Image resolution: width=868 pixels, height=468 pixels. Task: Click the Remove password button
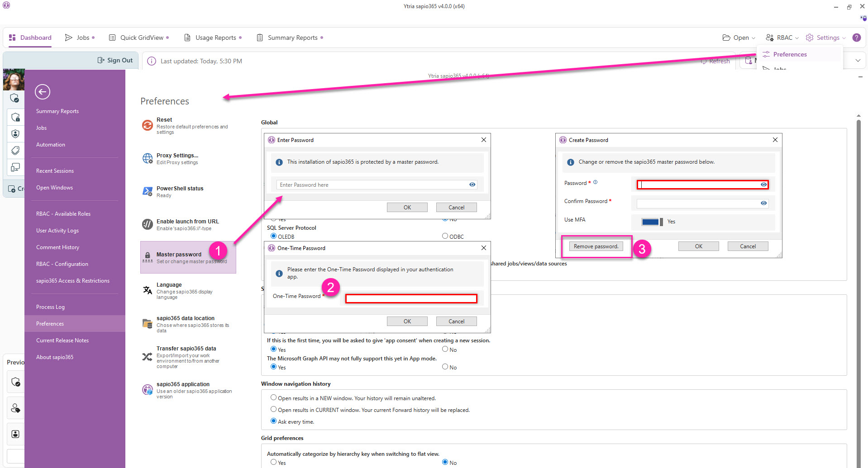pyautogui.click(x=596, y=246)
